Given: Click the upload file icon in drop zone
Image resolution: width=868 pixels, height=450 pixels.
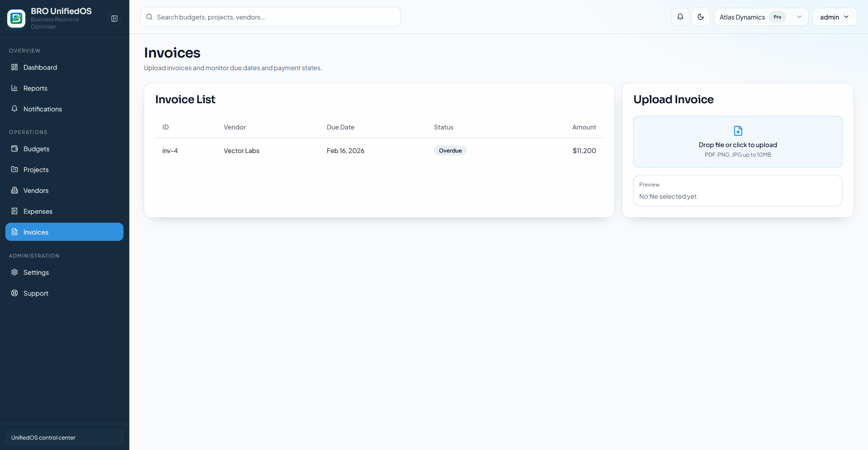Looking at the screenshot, I should (x=738, y=131).
